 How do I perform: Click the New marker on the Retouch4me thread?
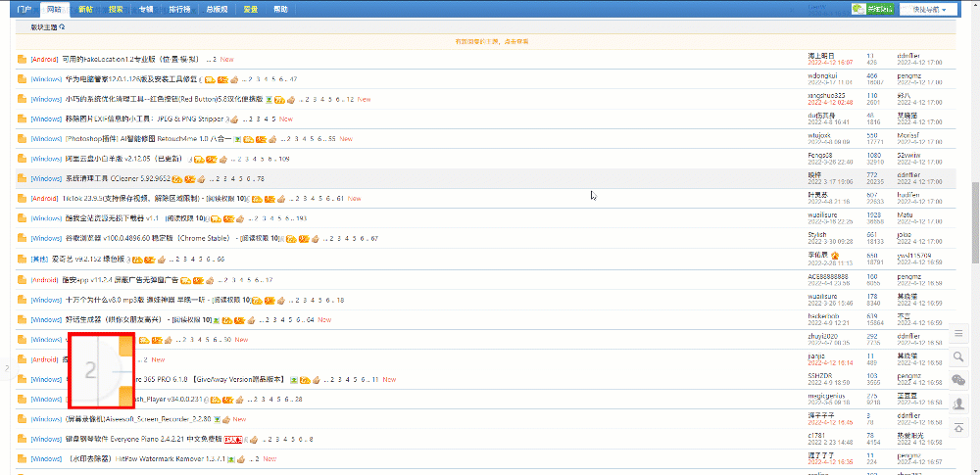pyautogui.click(x=346, y=139)
